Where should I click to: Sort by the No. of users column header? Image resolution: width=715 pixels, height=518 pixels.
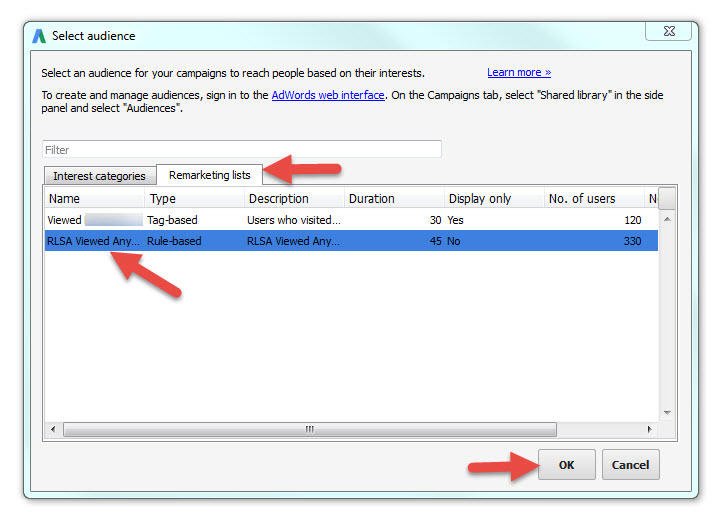[594, 199]
